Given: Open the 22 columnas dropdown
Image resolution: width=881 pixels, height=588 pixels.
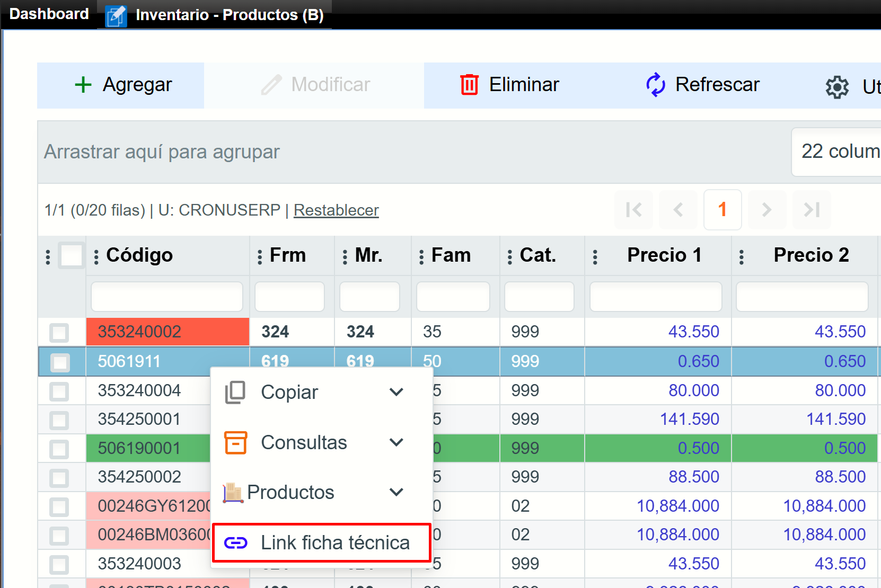Looking at the screenshot, I should 836,152.
